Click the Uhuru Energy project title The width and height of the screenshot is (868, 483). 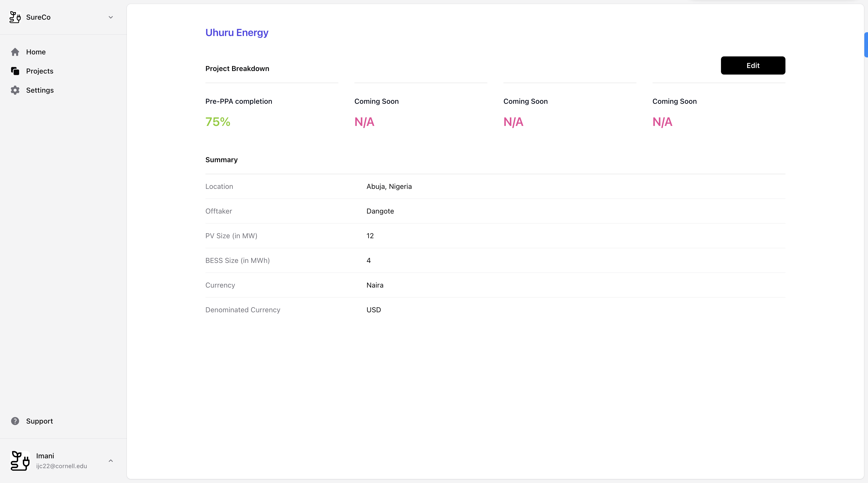pyautogui.click(x=237, y=33)
